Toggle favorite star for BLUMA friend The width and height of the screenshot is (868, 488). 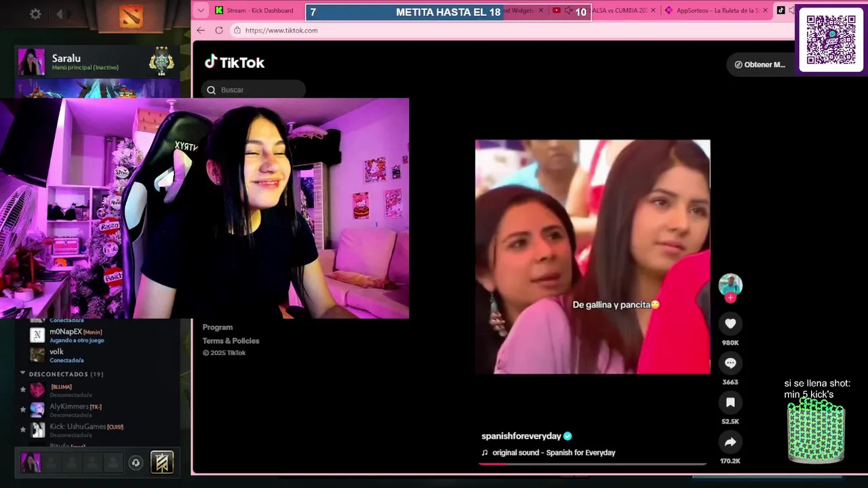tap(23, 390)
